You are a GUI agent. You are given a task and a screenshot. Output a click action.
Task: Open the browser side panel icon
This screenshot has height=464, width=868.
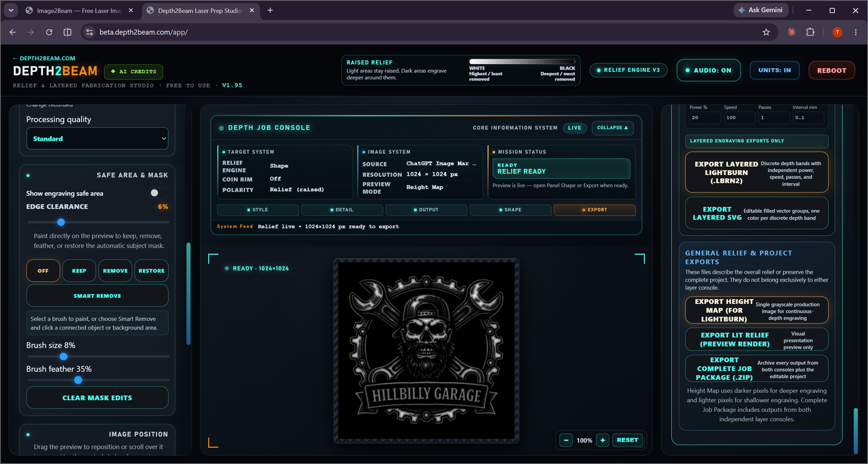coord(68,32)
